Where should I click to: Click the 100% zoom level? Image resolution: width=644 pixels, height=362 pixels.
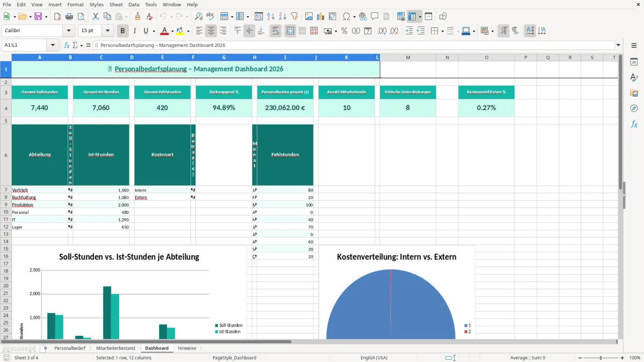click(635, 358)
